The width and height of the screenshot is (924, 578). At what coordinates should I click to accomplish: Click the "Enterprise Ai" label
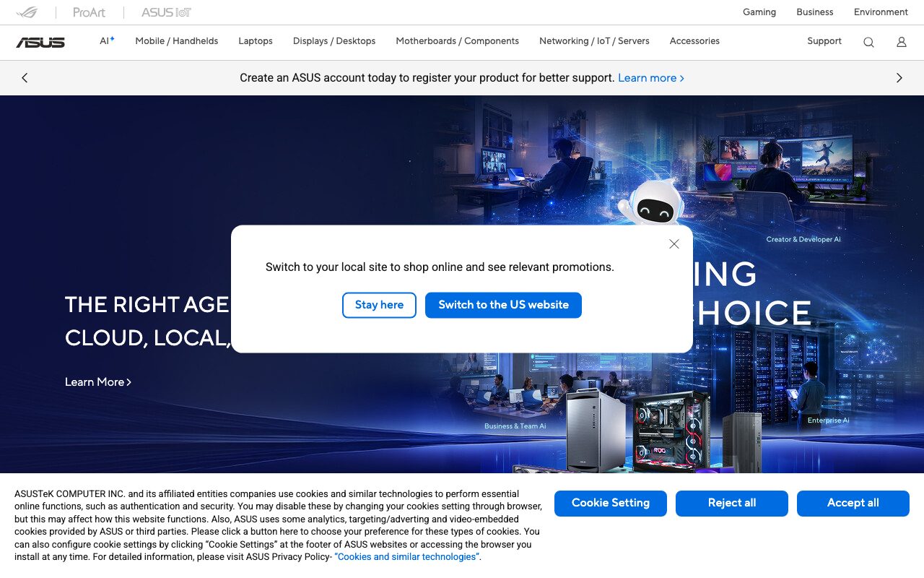tap(828, 420)
